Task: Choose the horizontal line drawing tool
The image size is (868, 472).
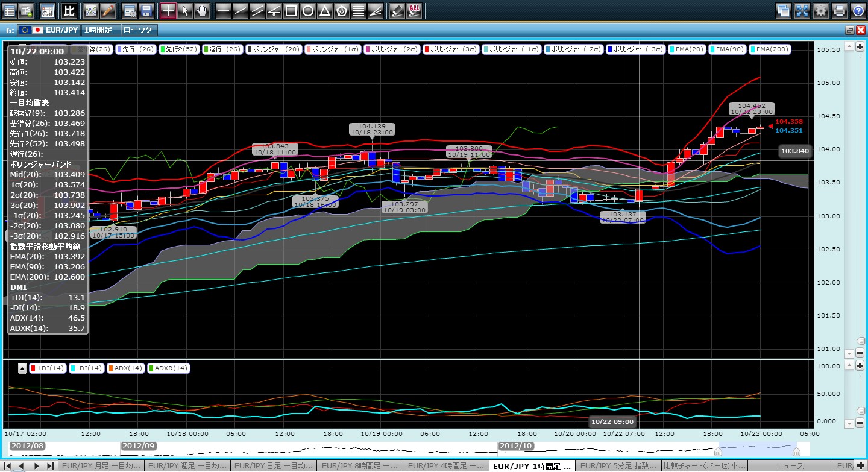Action: [x=224, y=10]
